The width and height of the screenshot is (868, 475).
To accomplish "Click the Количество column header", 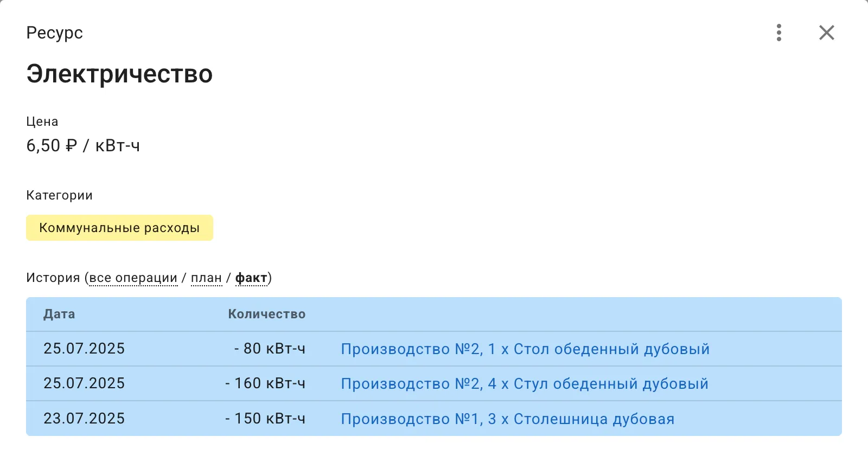I will (266, 314).
